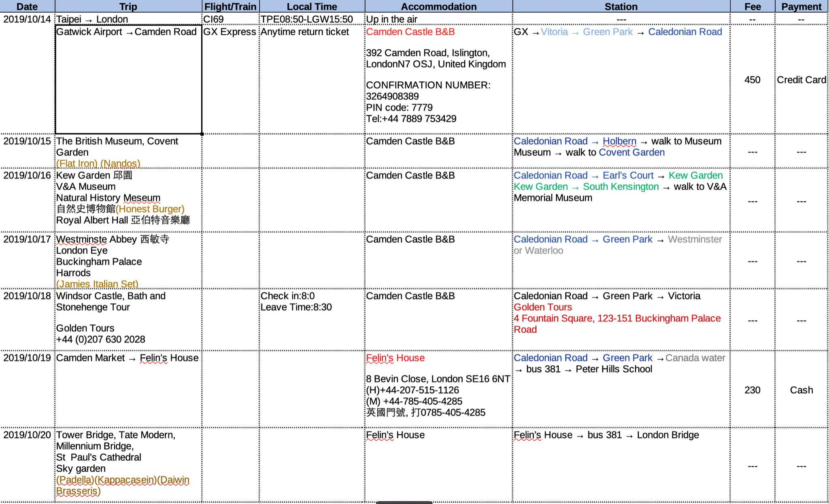Screen dimensions: 829x504
Task: Select the Westminste Abbey trip cell
Action: coord(128,261)
